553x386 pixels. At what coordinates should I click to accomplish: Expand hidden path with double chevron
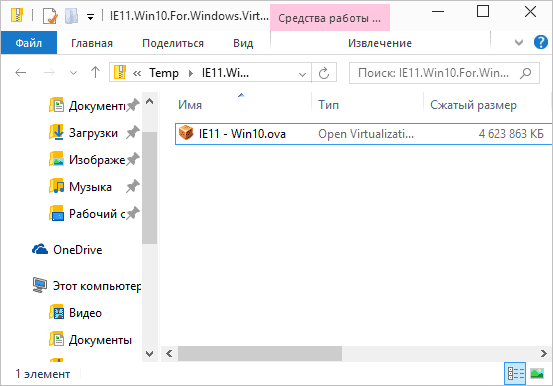pos(137,73)
